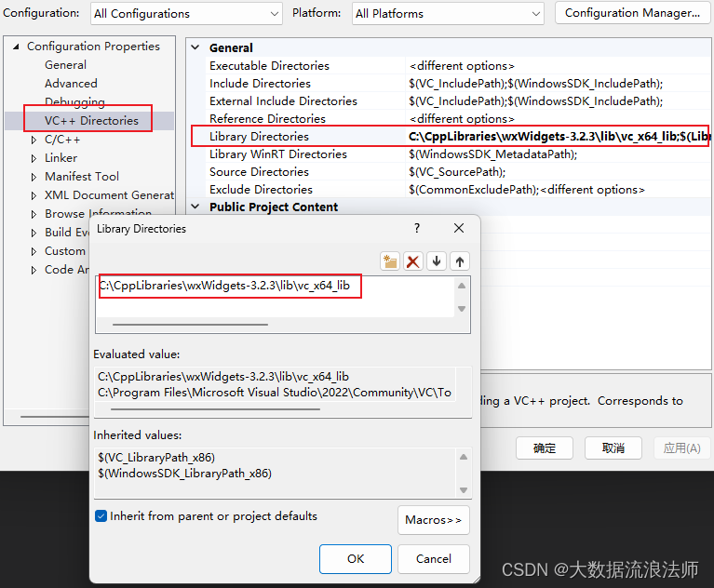Click the Configuration Manager button
This screenshot has width=714, height=588.
tap(632, 13)
